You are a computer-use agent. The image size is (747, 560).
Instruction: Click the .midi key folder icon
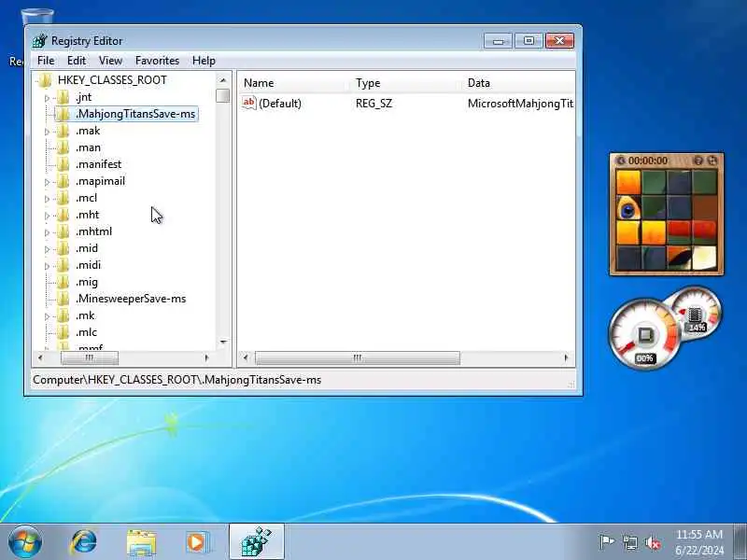(x=63, y=265)
